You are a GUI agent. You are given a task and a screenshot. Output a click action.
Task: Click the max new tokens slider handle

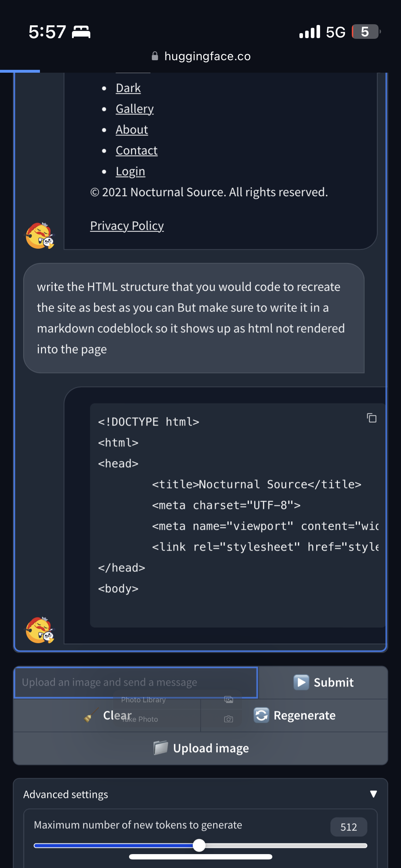[x=199, y=845]
